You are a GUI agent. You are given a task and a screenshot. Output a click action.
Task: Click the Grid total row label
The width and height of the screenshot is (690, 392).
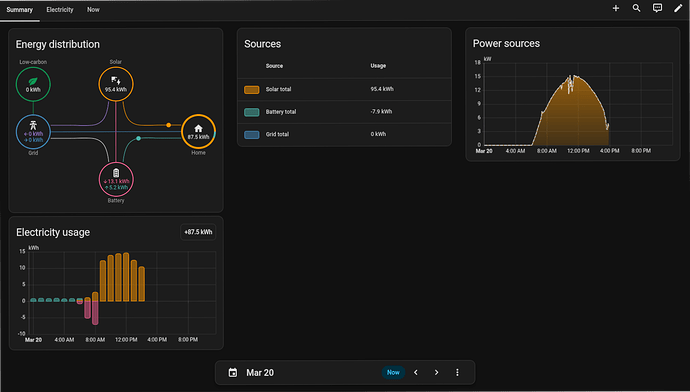click(x=277, y=134)
